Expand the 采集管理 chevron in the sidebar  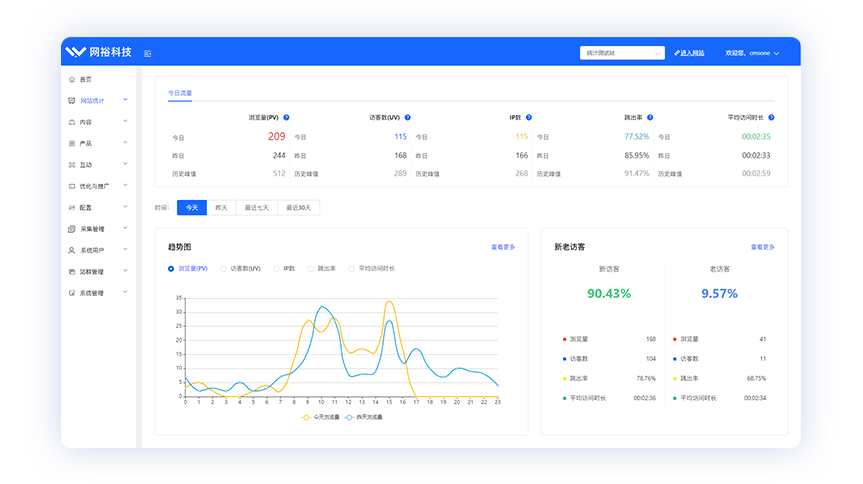click(125, 228)
